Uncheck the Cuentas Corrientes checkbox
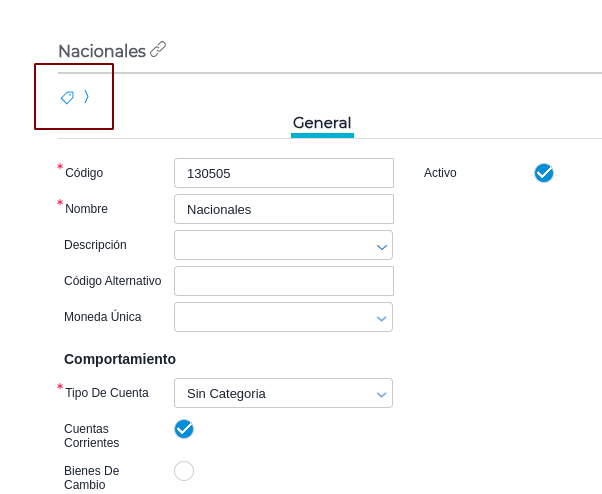This screenshot has width=602, height=494. coord(184,429)
